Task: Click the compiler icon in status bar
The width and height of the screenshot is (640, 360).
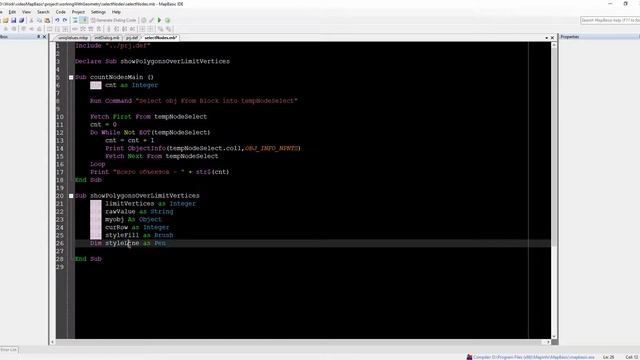Action: tap(469, 357)
